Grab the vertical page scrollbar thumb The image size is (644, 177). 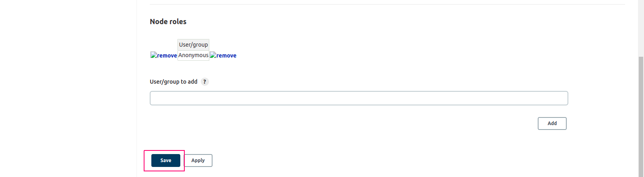[x=641, y=117]
